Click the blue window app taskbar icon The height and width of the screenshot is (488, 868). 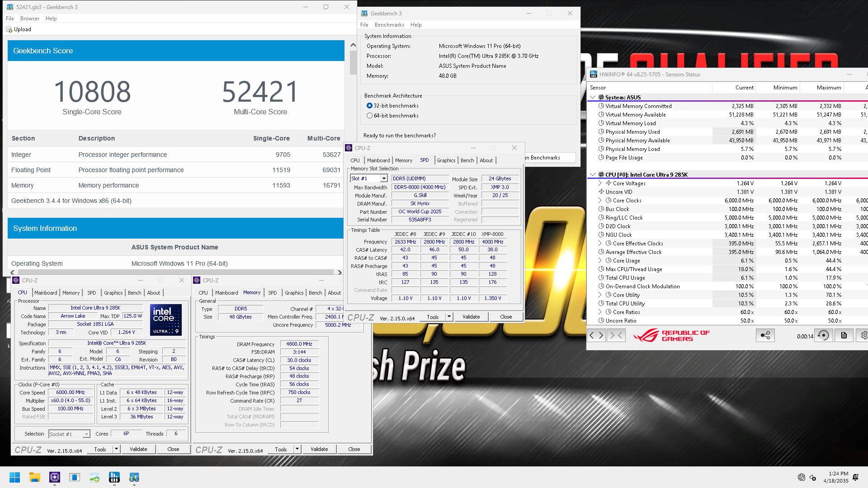coord(75,477)
